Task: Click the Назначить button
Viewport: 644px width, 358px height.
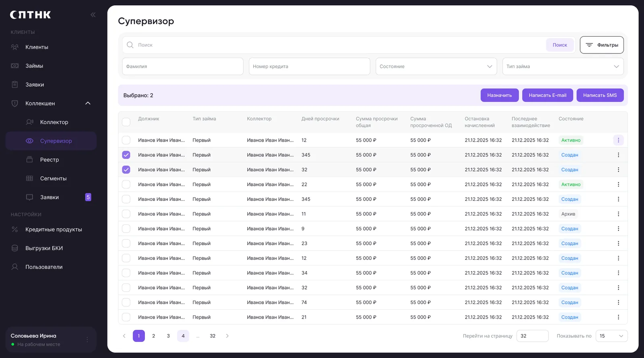Action: pos(500,95)
